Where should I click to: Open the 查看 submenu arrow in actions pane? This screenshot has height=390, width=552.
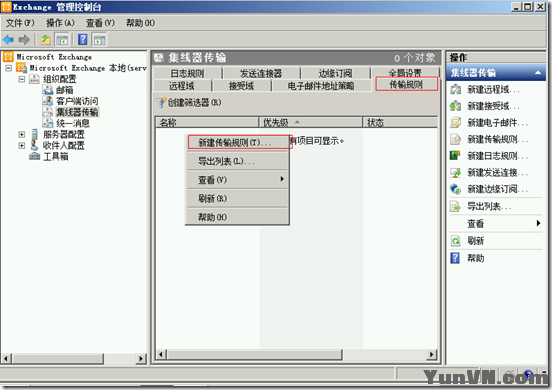click(x=538, y=223)
